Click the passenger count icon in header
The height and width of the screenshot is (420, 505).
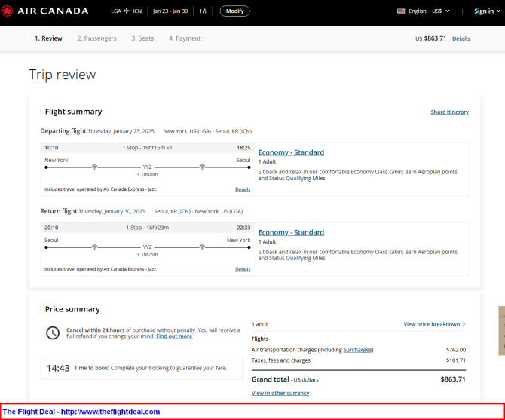[x=203, y=11]
